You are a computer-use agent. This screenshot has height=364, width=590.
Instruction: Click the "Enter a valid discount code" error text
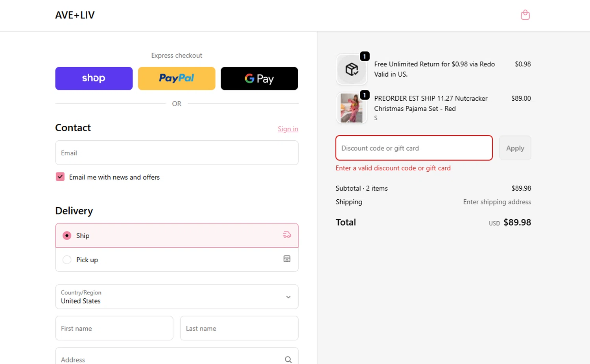tap(393, 168)
